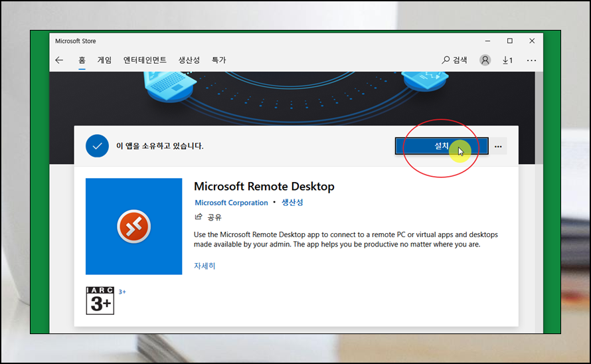The width and height of the screenshot is (591, 364).
Task: Open the user account profile icon
Action: [x=485, y=60]
